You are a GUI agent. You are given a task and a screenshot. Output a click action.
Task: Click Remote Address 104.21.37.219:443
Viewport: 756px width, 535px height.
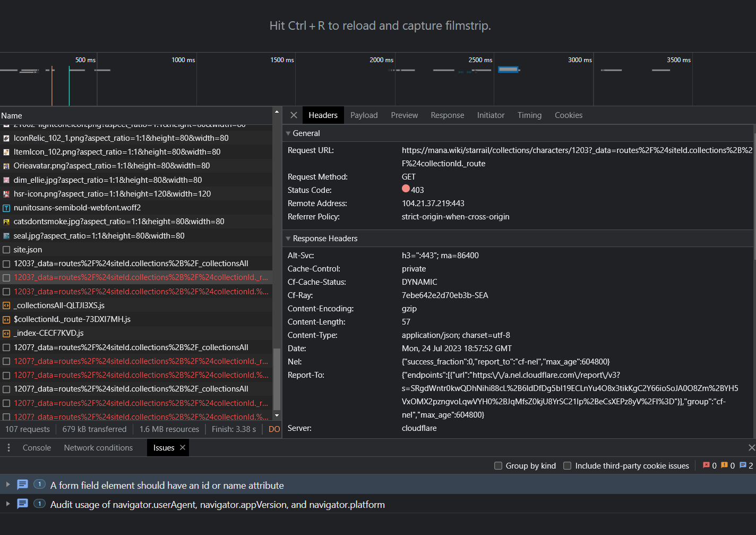(x=433, y=203)
